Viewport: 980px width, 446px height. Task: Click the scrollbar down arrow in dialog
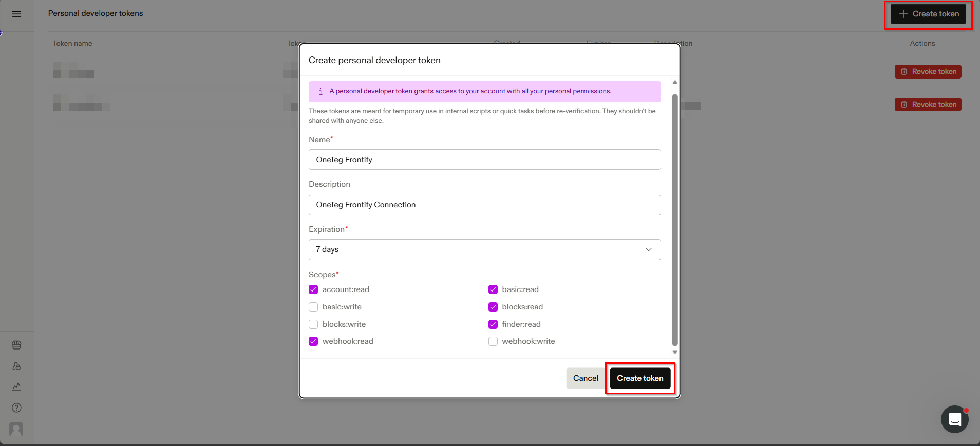click(x=675, y=352)
